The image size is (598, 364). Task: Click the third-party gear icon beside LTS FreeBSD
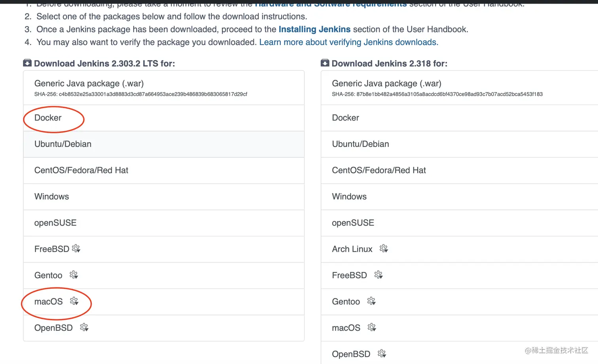pos(76,249)
